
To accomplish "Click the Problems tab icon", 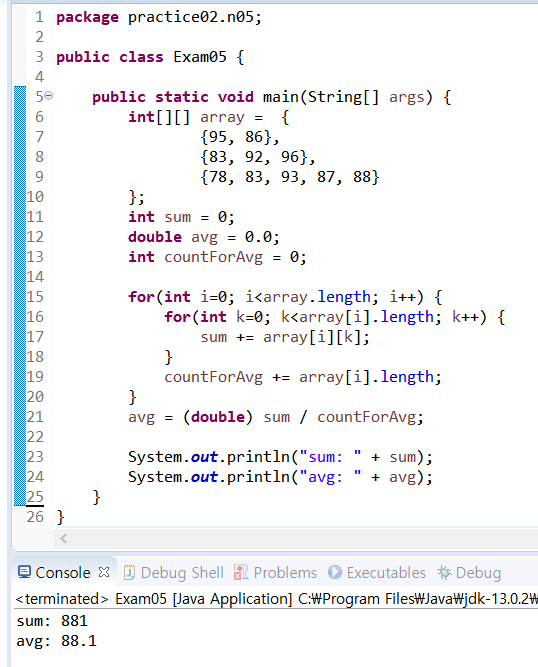I will coord(240,573).
